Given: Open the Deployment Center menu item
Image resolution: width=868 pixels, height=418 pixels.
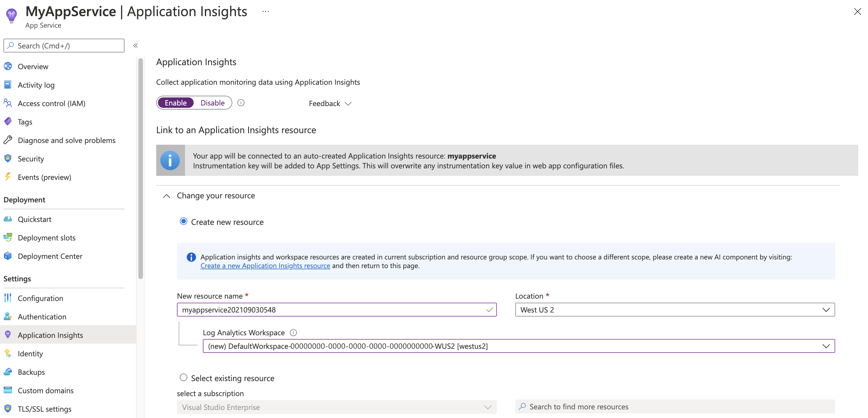Looking at the screenshot, I should [51, 255].
